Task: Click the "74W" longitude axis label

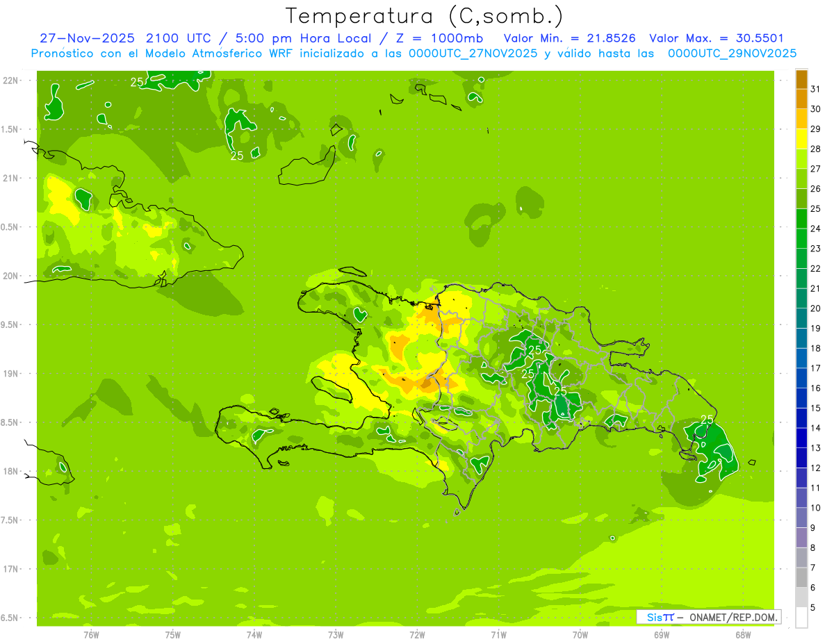Action: click(x=254, y=634)
